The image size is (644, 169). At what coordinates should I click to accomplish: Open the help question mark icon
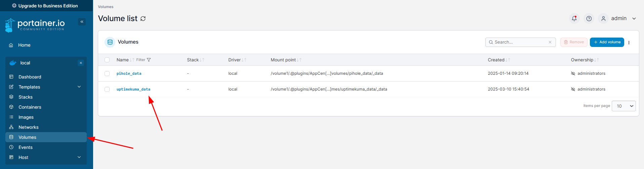tap(589, 18)
